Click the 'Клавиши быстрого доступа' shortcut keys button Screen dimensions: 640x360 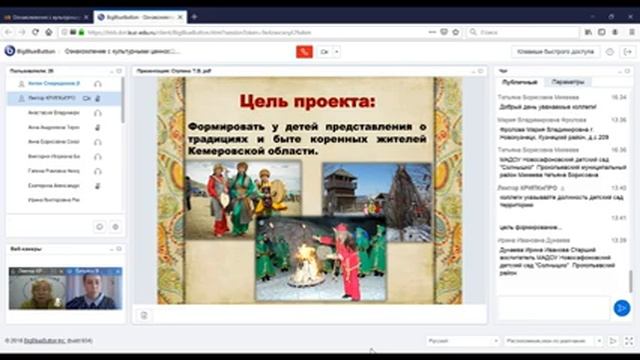pos(555,52)
